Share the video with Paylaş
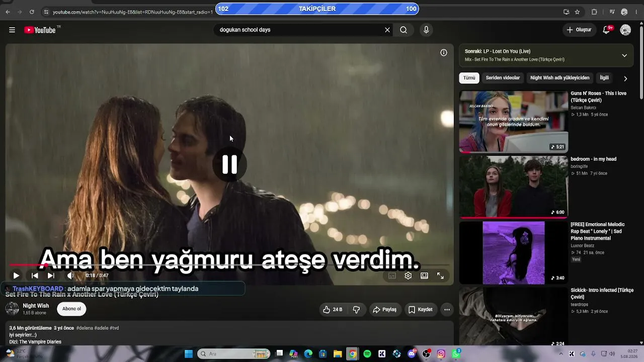This screenshot has width=644, height=362. [385, 310]
